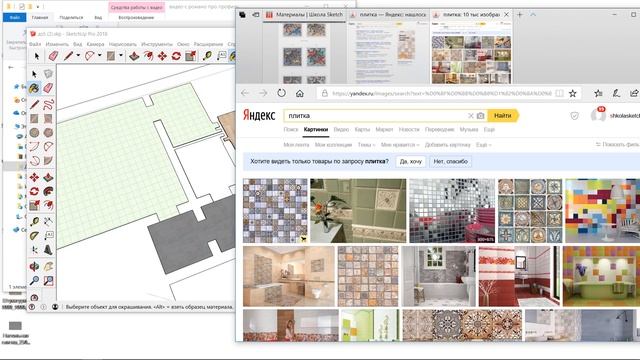Open the Arc tool dropdown arrow in SketchUp
The image size is (640, 360).
tap(99, 56)
